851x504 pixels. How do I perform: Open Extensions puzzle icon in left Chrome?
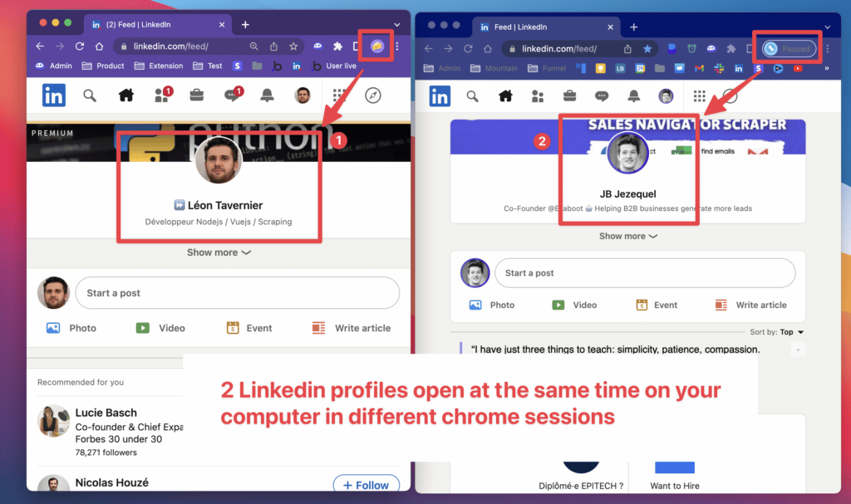point(337,46)
